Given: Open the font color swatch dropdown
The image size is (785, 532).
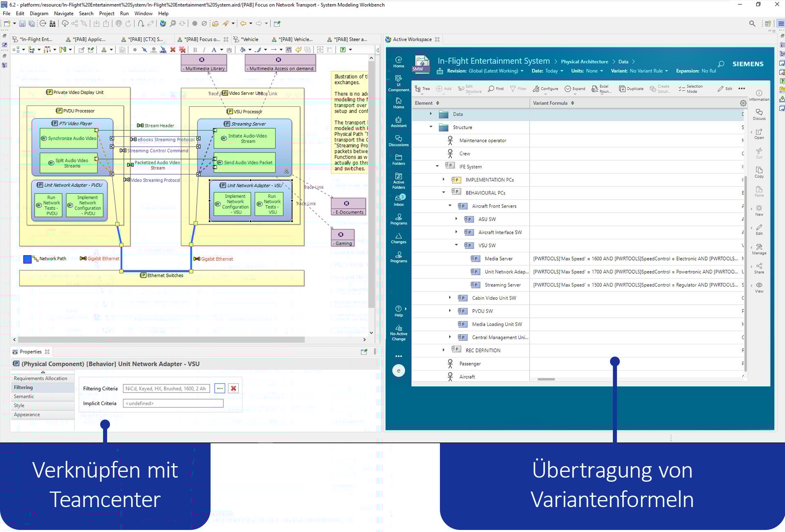Looking at the screenshot, I should 222,49.
